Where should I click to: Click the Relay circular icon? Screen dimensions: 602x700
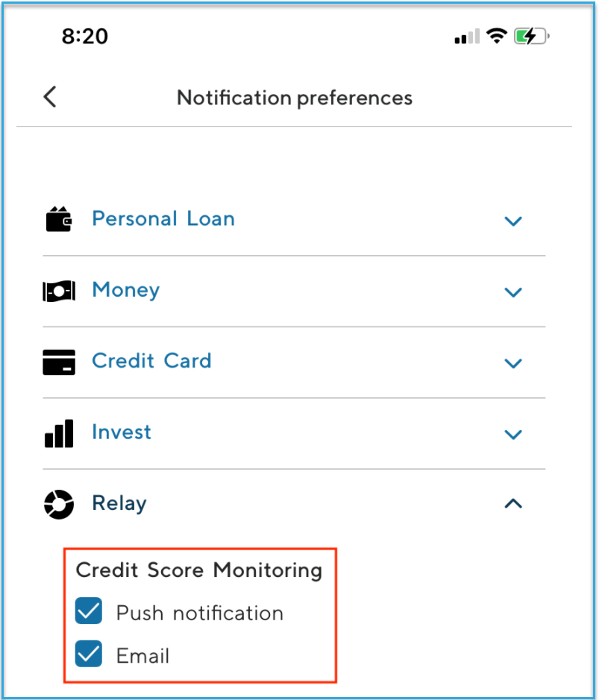pos(59,504)
